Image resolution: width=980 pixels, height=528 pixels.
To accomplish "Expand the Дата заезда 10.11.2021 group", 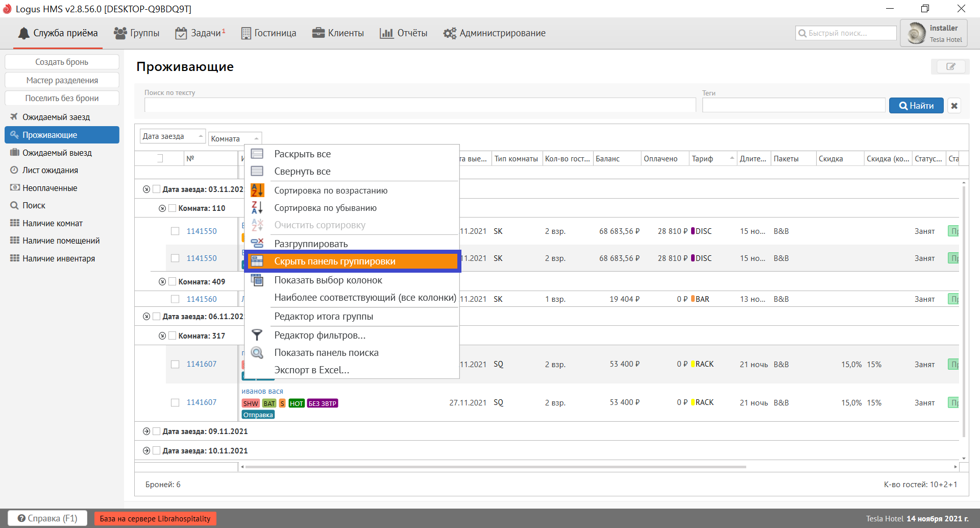I will click(146, 451).
